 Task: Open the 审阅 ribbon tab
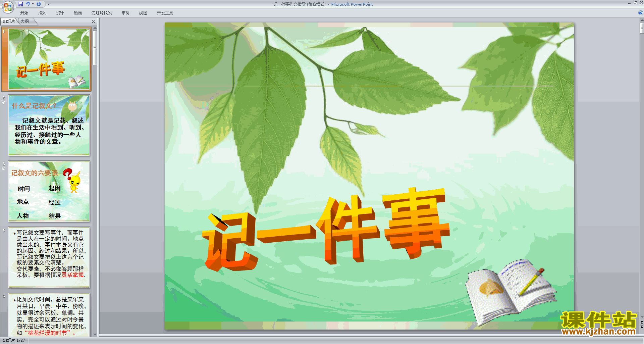click(125, 13)
